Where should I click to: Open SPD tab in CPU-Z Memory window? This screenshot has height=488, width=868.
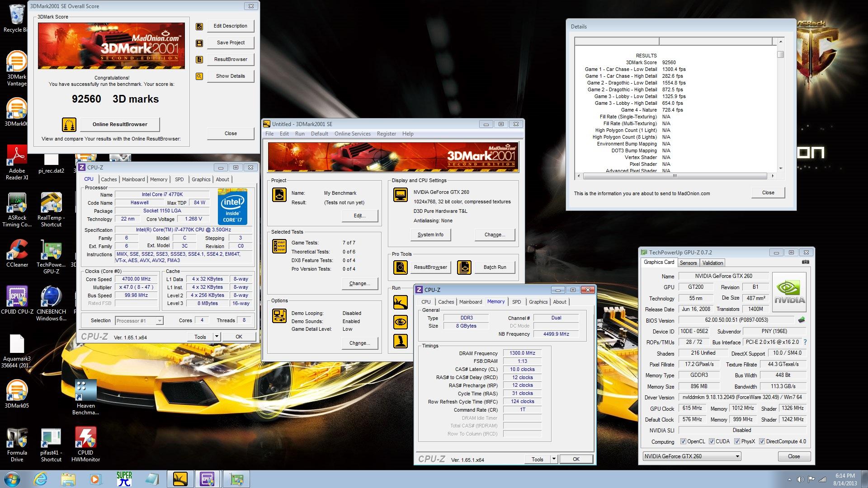(x=516, y=302)
